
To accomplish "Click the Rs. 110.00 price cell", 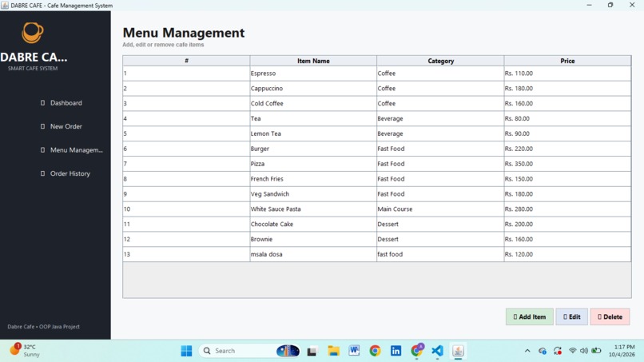I will click(x=567, y=74).
